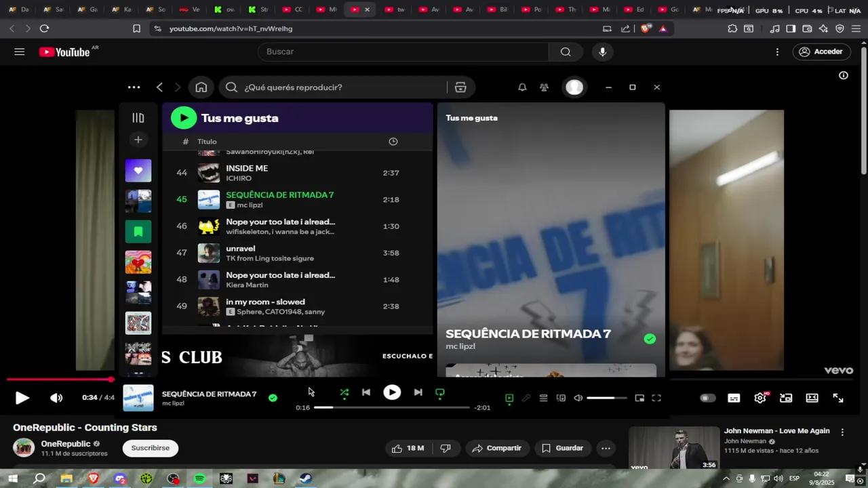Play Tus me gusta green button
Screen dimensions: 868x488
point(184,118)
